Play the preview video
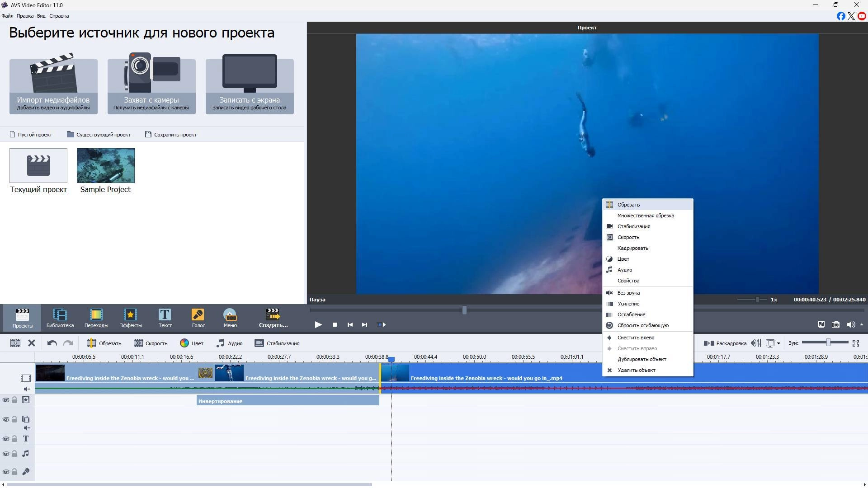Viewport: 868px width, 488px height. [x=318, y=324]
